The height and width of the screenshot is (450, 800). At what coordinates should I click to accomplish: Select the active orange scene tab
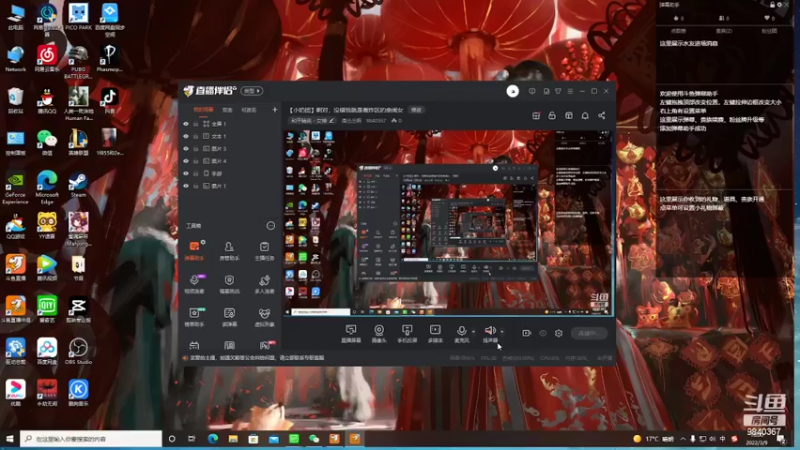pos(203,110)
